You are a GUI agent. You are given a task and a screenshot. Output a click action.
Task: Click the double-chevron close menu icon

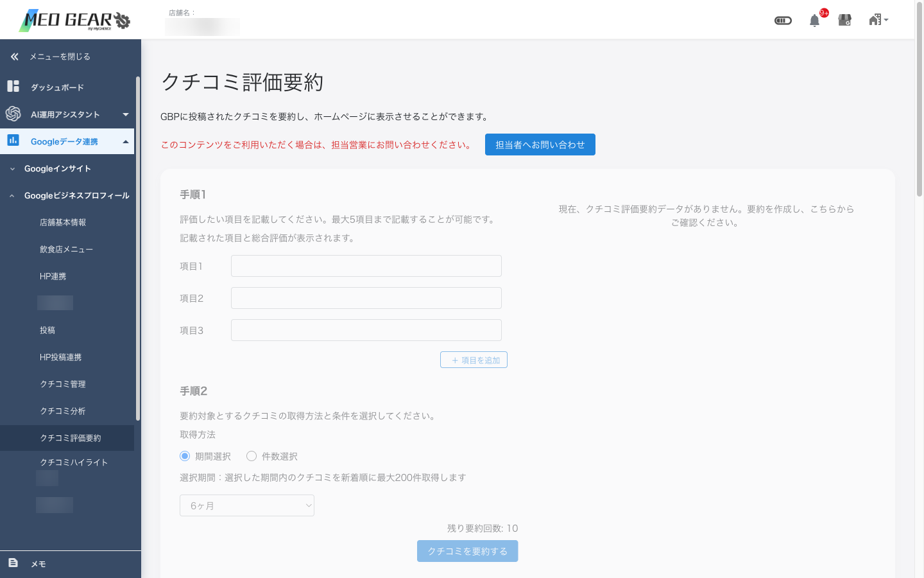[x=14, y=57]
